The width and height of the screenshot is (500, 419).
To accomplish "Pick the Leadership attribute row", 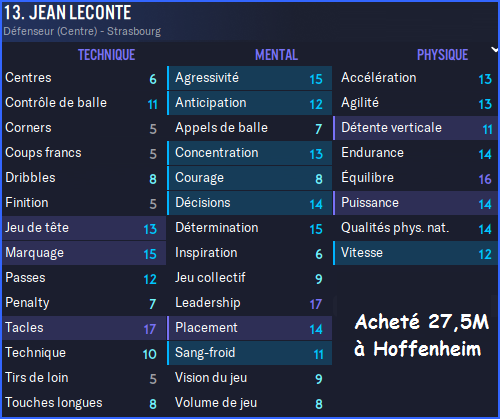I will (250, 303).
